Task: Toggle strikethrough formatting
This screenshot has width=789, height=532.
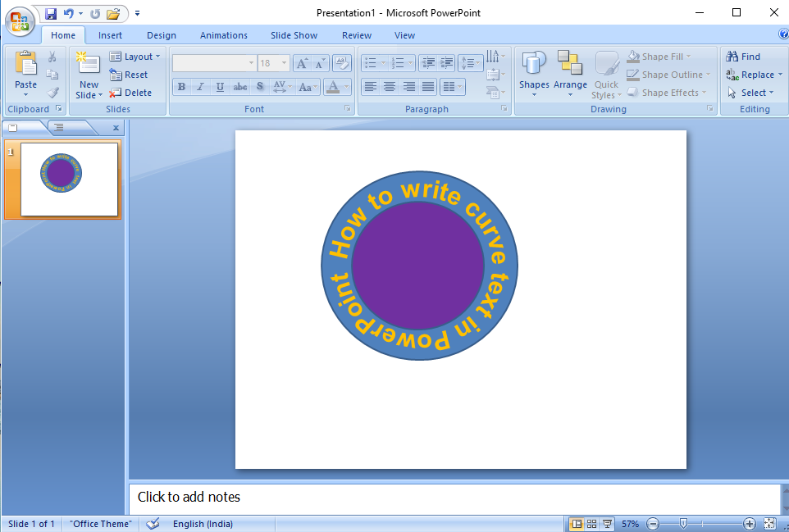Action: (239, 87)
